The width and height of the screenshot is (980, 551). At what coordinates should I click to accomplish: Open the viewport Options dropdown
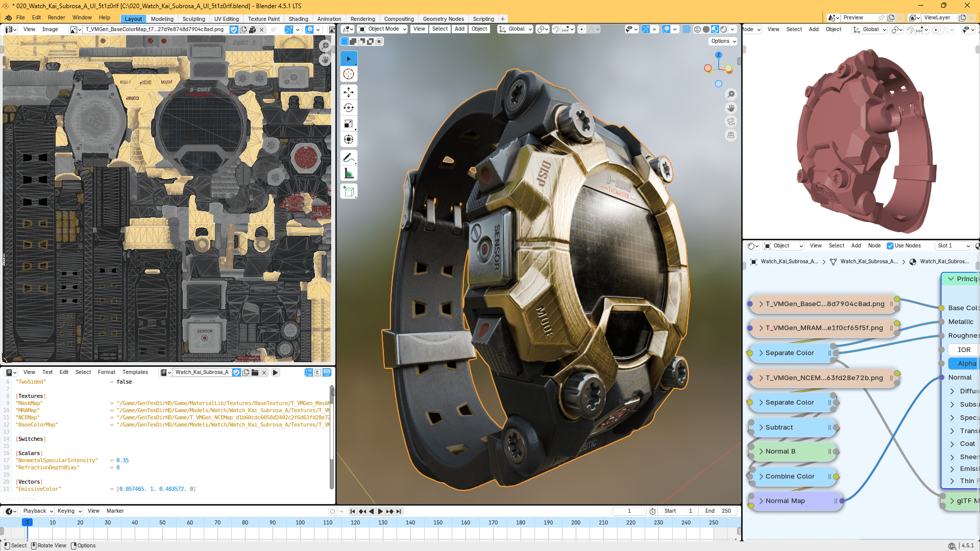pyautogui.click(x=723, y=41)
